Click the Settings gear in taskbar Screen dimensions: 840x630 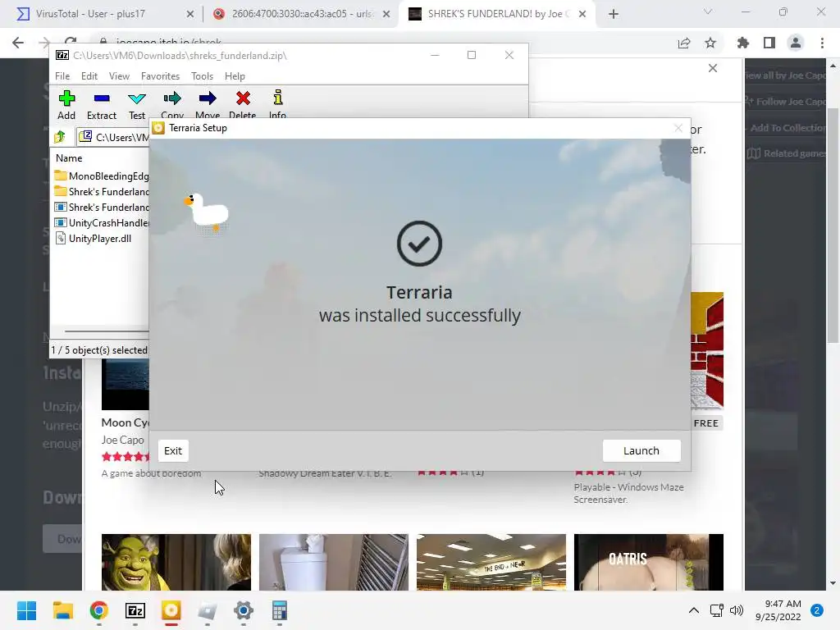point(243,610)
